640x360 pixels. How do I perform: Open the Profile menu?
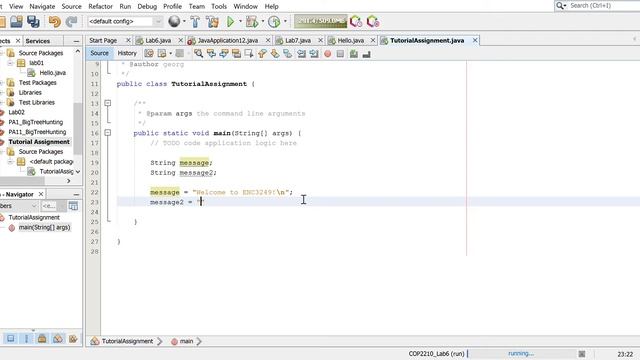tap(172, 7)
